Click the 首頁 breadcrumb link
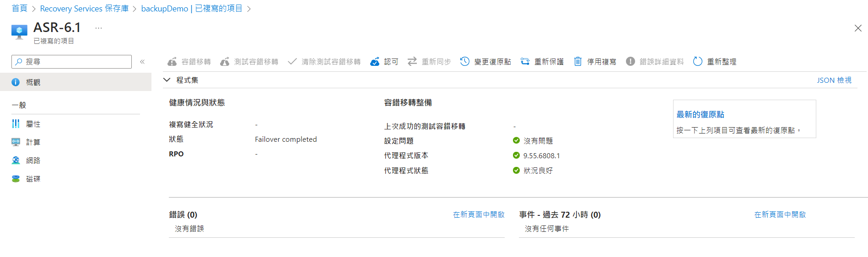The height and width of the screenshot is (257, 868). tap(19, 8)
